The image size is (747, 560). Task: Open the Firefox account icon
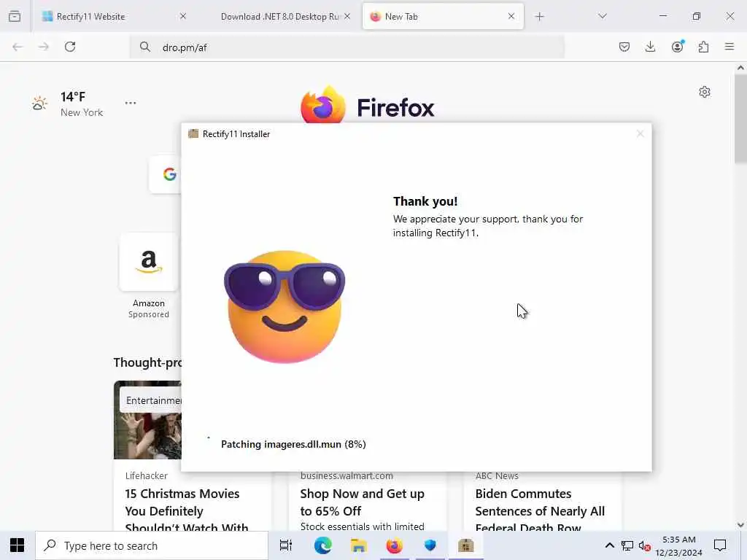[x=678, y=46]
